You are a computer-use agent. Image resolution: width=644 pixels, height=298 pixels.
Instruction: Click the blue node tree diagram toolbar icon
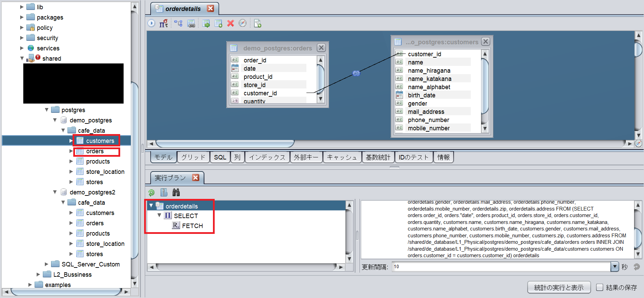pos(178,23)
